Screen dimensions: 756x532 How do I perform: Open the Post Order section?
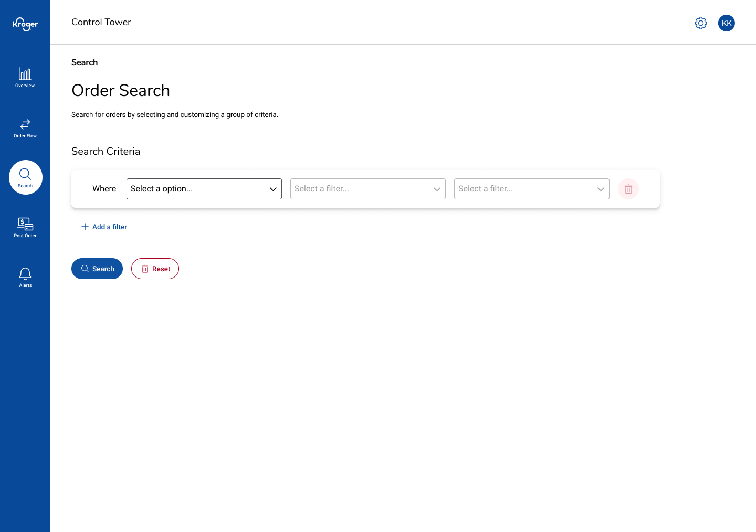(25, 228)
